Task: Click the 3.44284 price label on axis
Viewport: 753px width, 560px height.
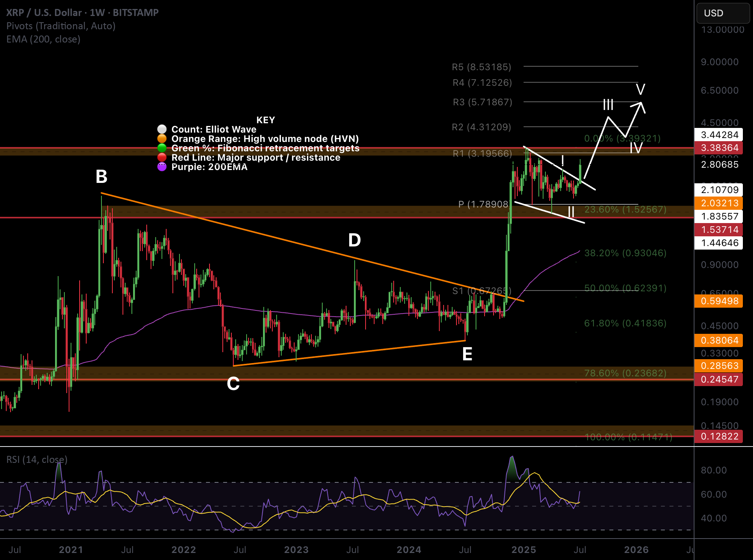Action: pos(719,135)
